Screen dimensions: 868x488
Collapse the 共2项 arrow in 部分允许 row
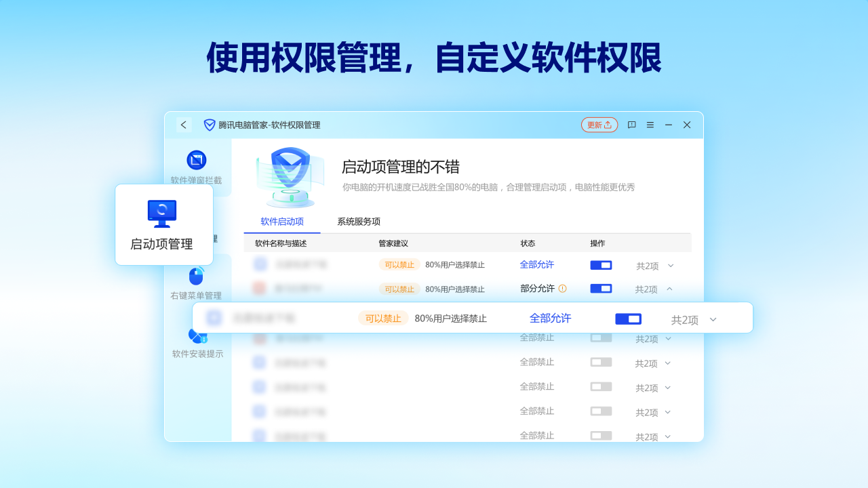669,289
